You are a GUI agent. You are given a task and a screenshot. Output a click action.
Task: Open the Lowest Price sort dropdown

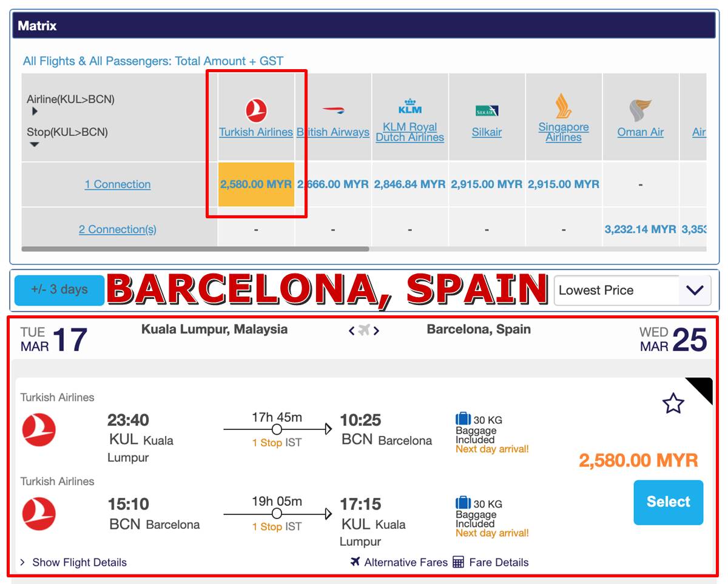coord(632,290)
